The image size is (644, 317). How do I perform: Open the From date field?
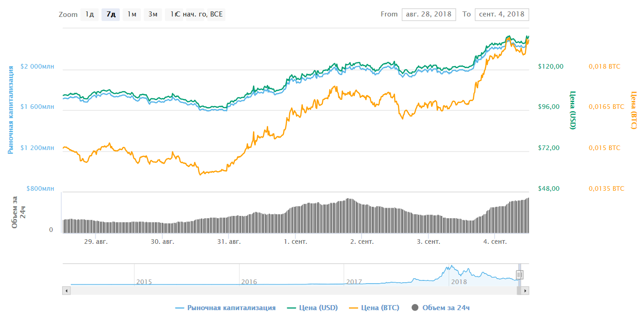429,14
